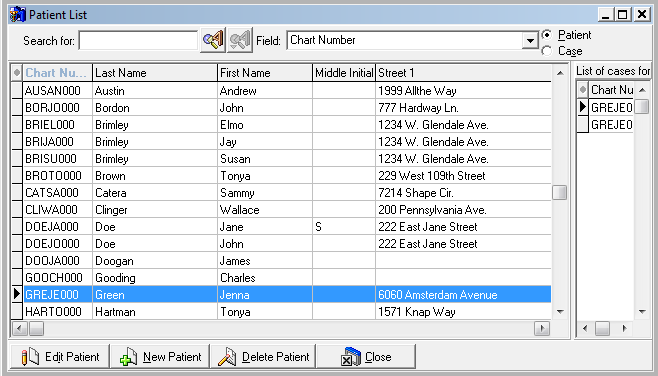
Task: Click the last name Catera cell
Action: (x=155, y=193)
